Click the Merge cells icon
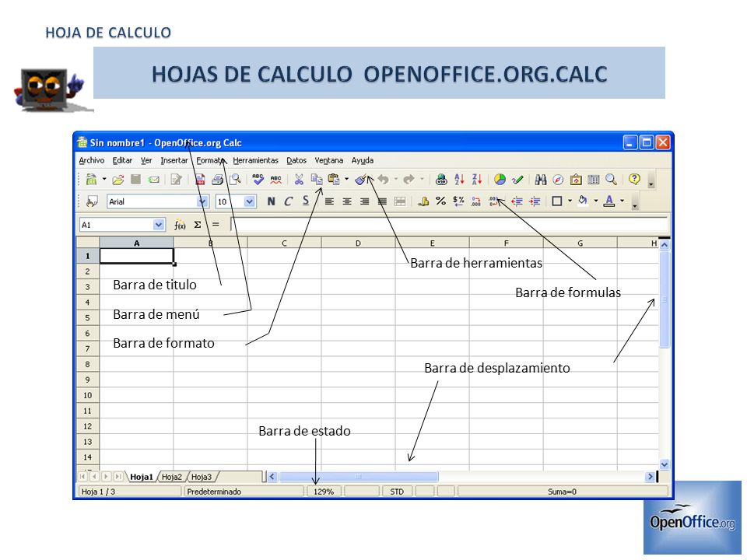The width and height of the screenshot is (747, 560). 400,201
